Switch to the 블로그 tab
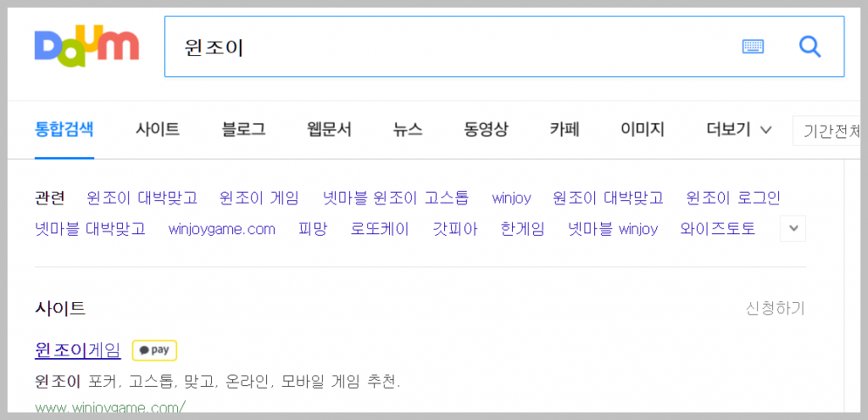Image resolution: width=868 pixels, height=420 pixels. [x=243, y=130]
